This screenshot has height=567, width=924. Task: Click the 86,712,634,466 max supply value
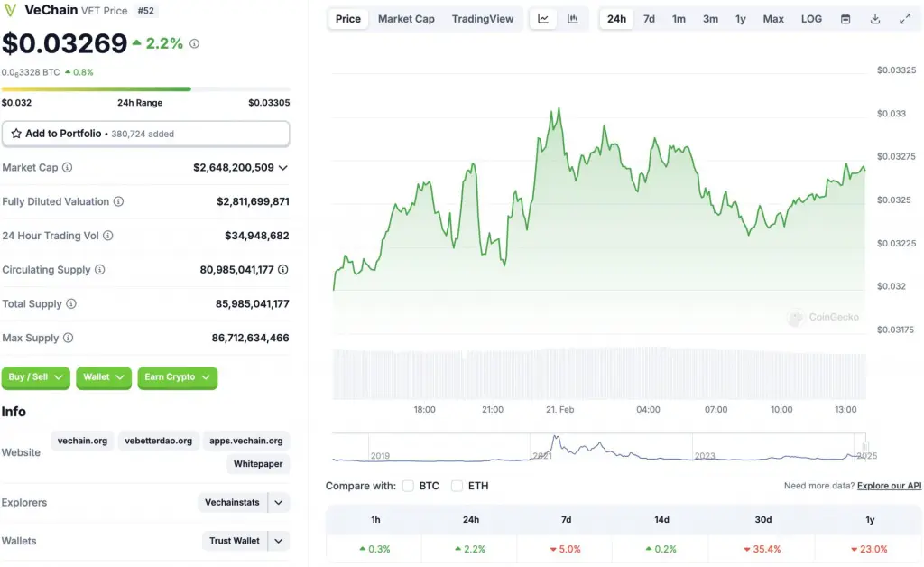[251, 339]
